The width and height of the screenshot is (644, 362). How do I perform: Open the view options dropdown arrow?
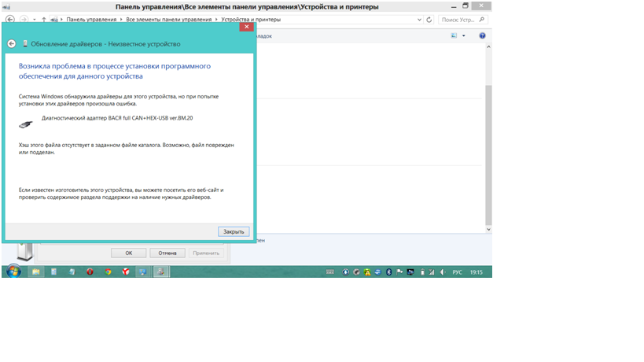pyautogui.click(x=464, y=35)
